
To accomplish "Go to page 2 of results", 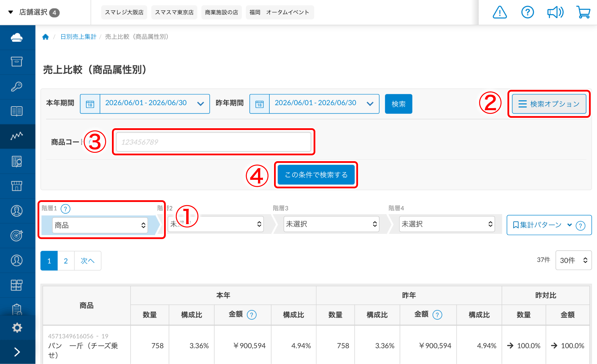I will [x=66, y=261].
